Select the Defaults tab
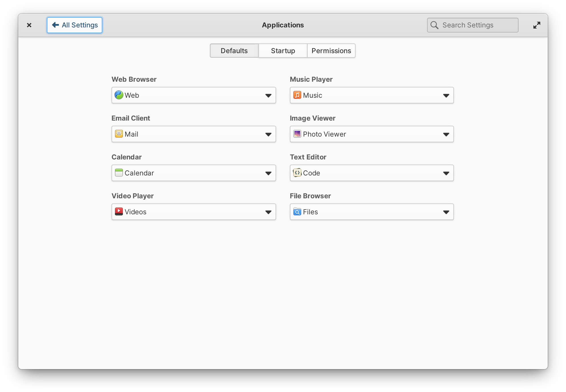566x392 pixels. tap(234, 51)
